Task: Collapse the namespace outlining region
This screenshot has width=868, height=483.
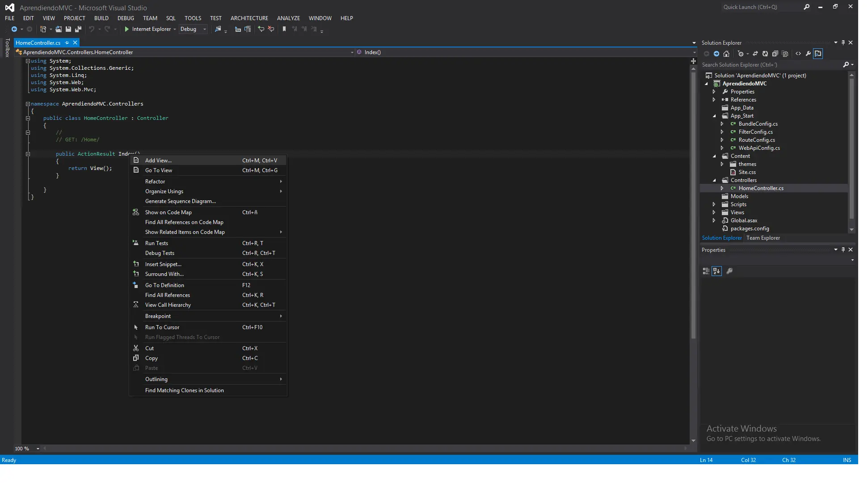Action: [28, 104]
